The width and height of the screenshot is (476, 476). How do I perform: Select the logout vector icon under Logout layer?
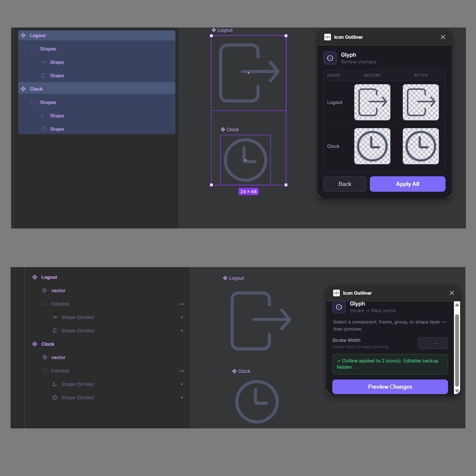(45, 291)
